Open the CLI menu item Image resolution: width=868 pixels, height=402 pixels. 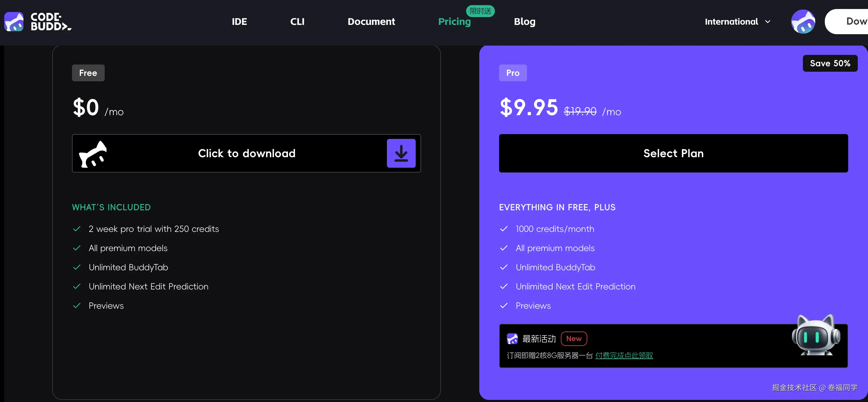297,22
